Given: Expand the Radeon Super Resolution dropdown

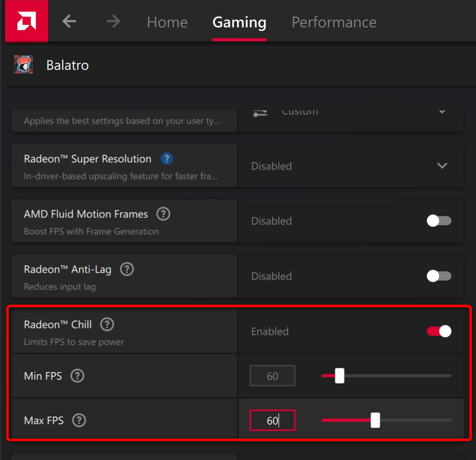Looking at the screenshot, I should coord(442,165).
